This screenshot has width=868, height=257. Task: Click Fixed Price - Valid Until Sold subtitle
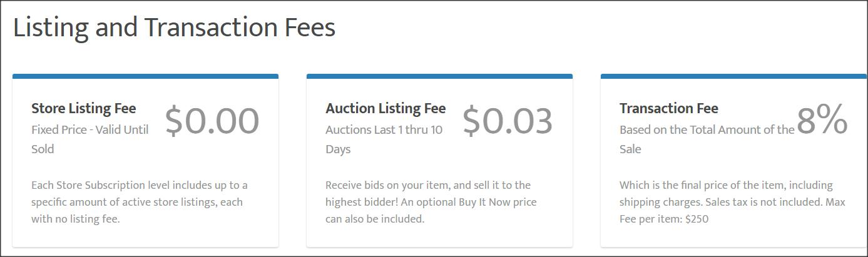90,139
